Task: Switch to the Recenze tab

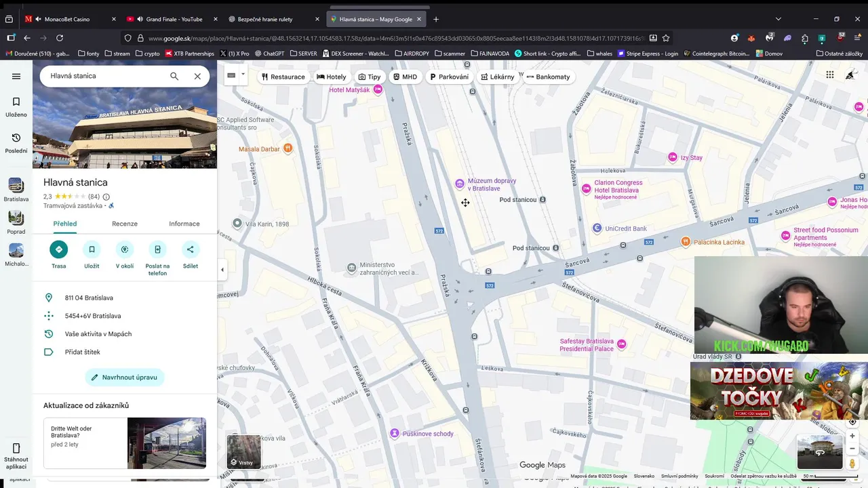Action: point(125,224)
